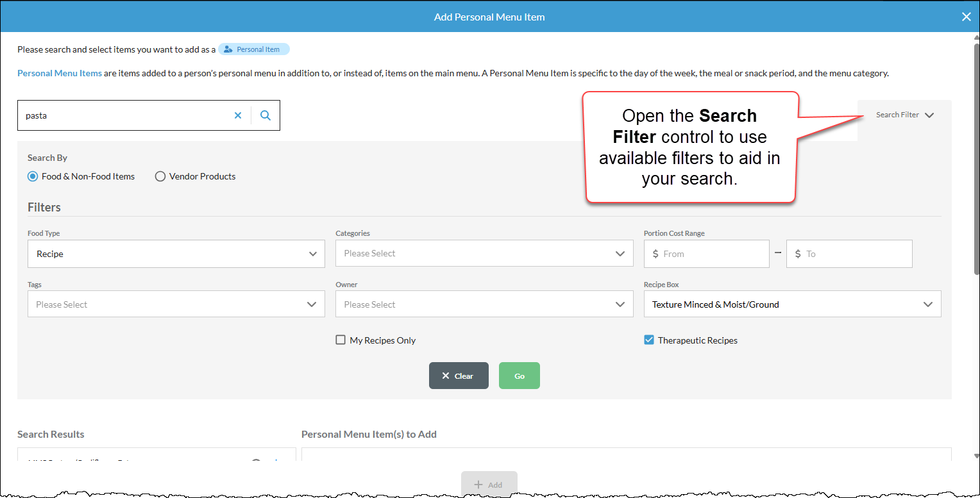Open the Owner dropdown

(x=484, y=304)
